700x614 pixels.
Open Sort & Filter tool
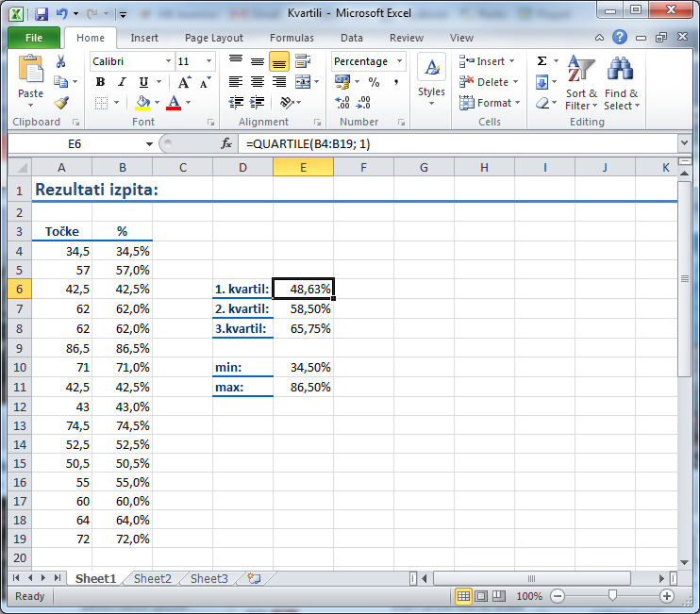tap(581, 83)
